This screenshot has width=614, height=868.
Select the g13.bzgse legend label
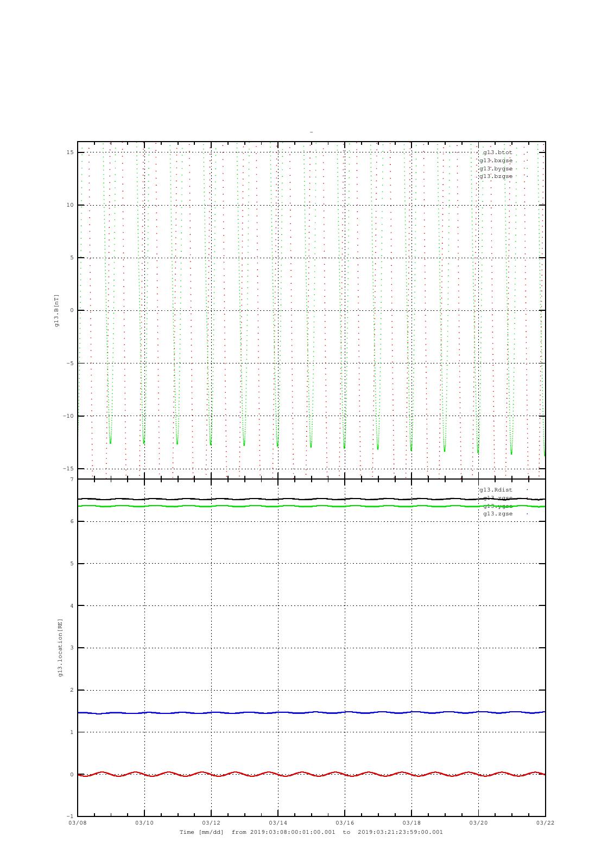pyautogui.click(x=495, y=176)
